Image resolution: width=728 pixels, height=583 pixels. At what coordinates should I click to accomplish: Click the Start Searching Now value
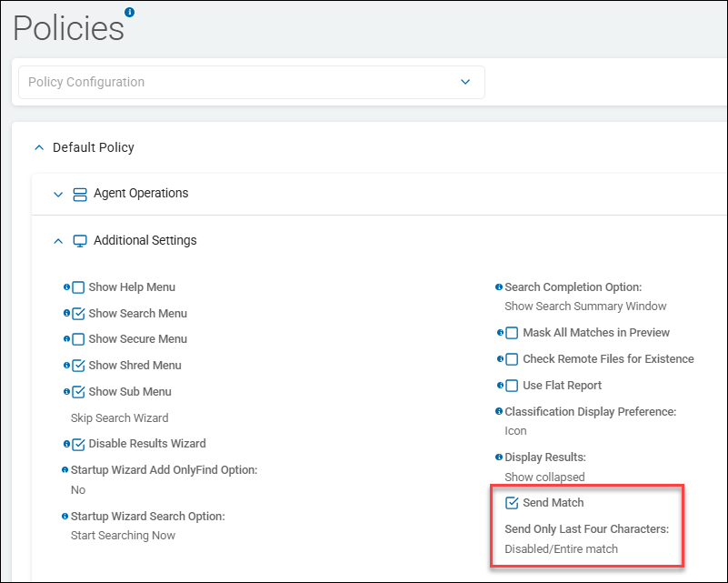click(123, 536)
